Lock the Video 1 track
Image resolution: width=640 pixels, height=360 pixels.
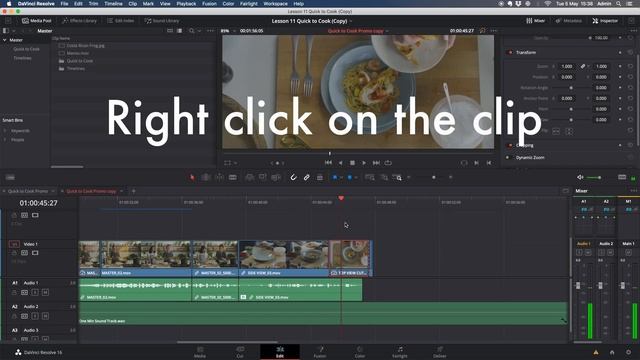[x=14, y=253]
